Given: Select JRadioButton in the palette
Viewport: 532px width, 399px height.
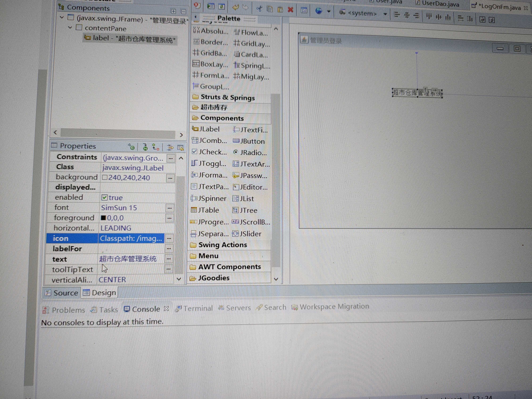Looking at the screenshot, I should click(x=250, y=152).
